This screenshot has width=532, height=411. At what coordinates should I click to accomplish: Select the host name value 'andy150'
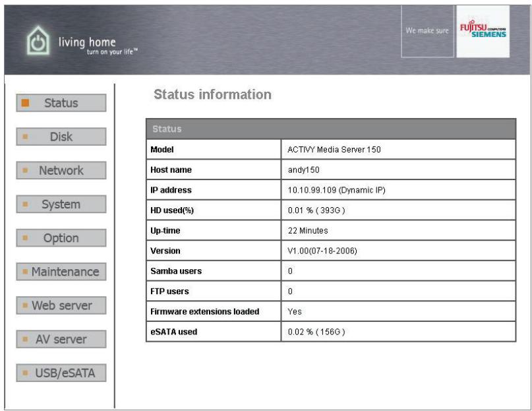(x=304, y=170)
